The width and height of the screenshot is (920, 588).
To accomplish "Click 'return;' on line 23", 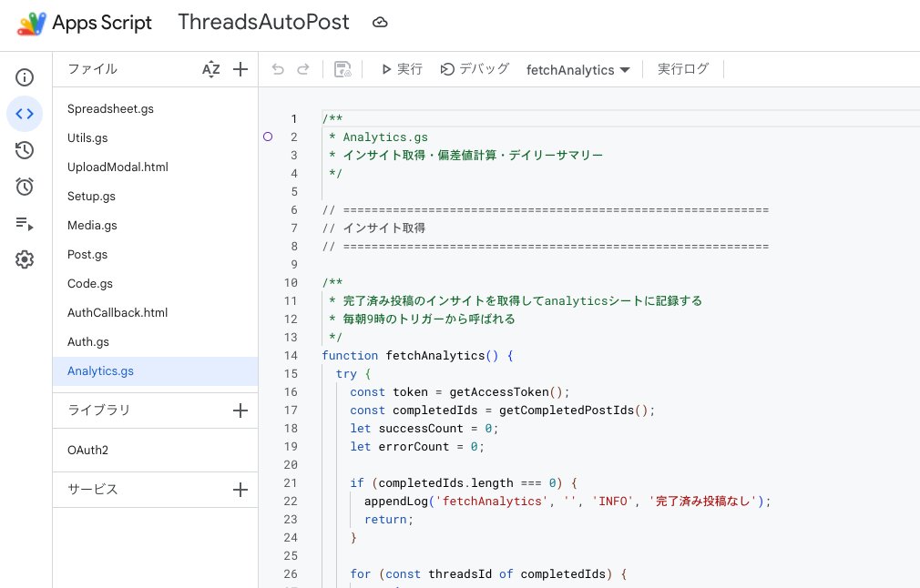I will point(388,519).
